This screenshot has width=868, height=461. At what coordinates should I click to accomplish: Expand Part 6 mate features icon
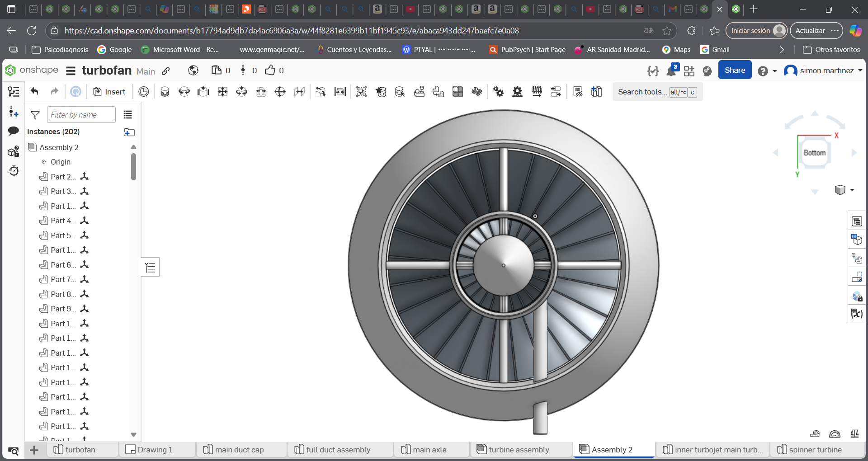[85, 264]
